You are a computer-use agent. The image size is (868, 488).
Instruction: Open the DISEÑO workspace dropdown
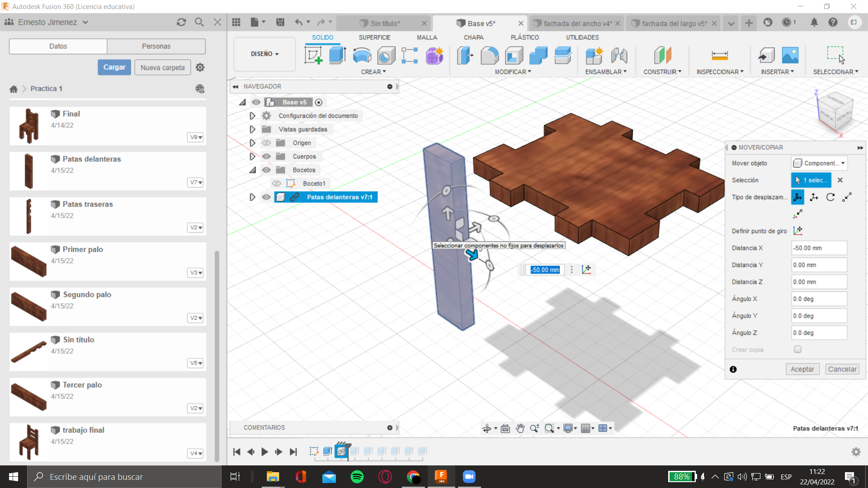264,54
